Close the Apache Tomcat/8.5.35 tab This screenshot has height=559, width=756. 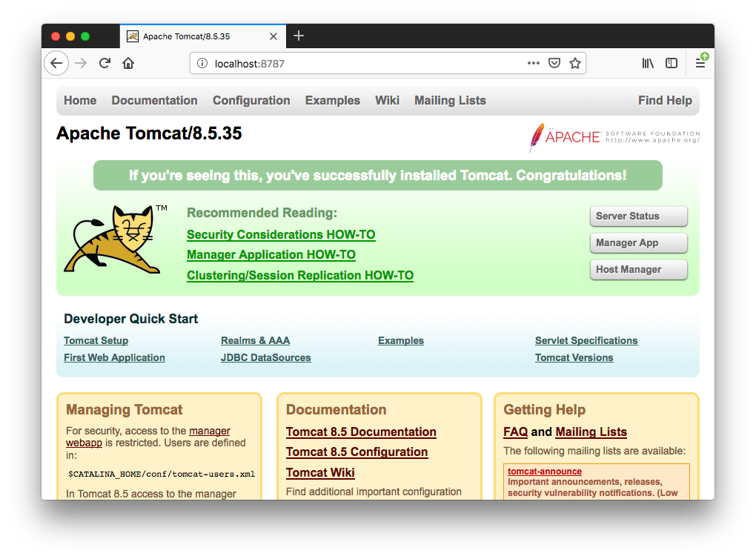[273, 36]
